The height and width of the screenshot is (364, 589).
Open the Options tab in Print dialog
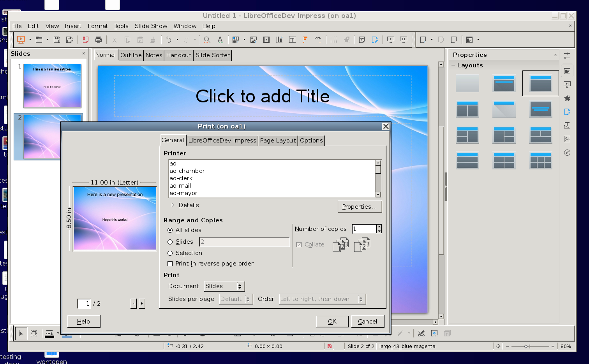click(x=311, y=141)
